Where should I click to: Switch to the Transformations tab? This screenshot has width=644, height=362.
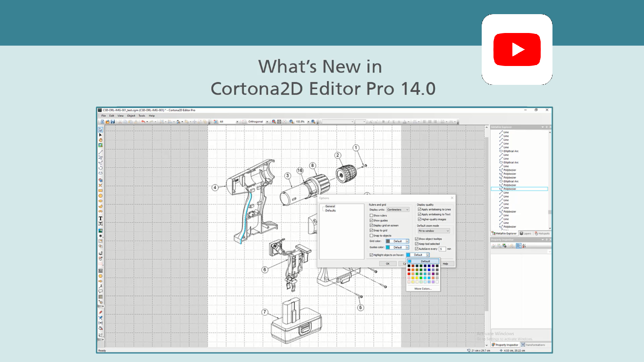point(533,345)
